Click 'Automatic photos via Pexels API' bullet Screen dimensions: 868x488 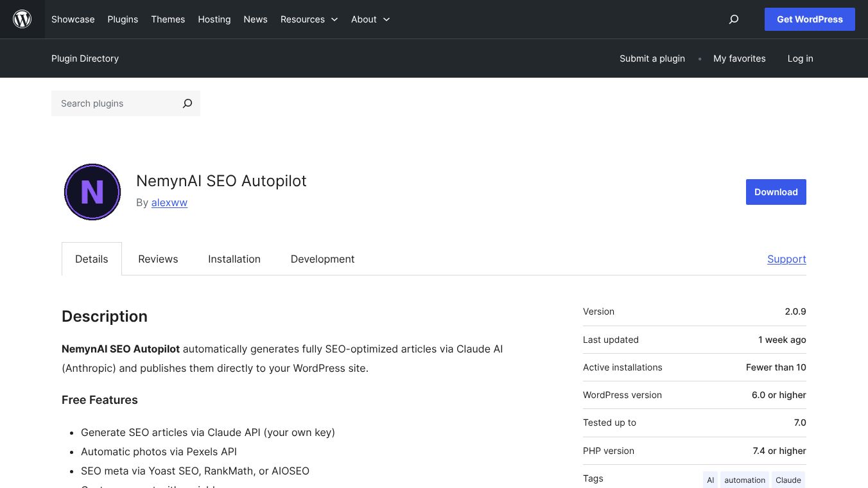[159, 451]
